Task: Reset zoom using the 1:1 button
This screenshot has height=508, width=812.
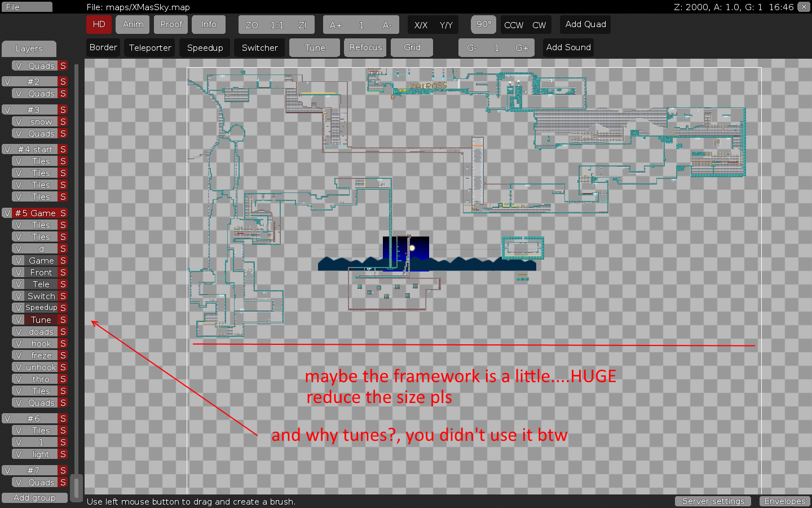Action: [277, 25]
